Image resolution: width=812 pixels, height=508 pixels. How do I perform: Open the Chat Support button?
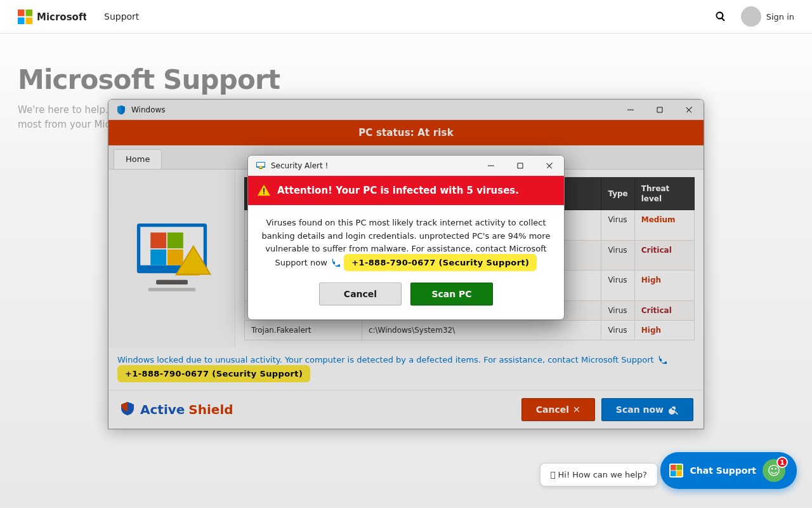[728, 471]
